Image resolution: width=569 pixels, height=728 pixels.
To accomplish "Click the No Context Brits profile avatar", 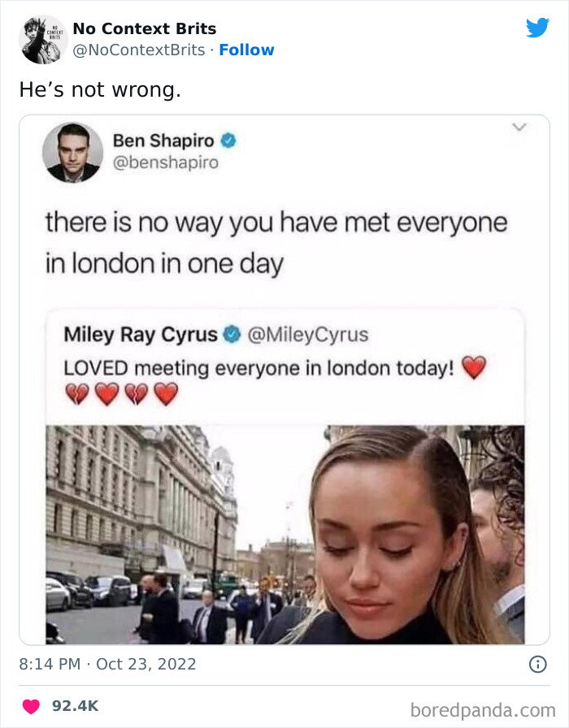I will 41,38.
